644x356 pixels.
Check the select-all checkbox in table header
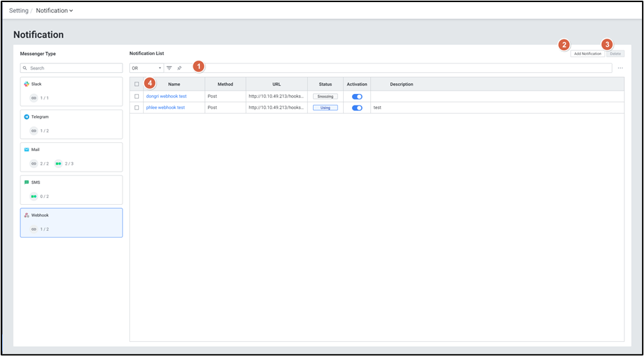137,84
